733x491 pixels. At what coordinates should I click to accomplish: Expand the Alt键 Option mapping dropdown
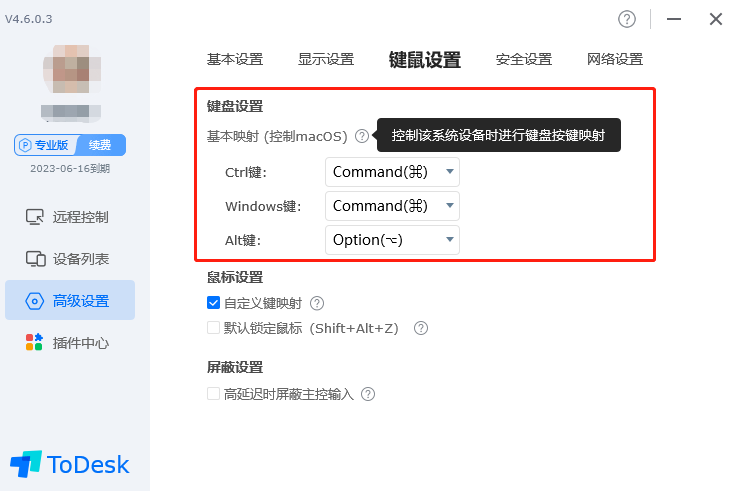392,240
